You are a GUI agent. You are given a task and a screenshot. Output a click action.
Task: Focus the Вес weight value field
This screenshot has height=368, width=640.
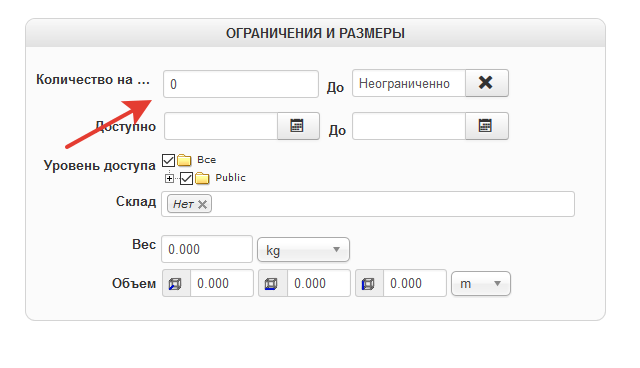click(x=207, y=249)
